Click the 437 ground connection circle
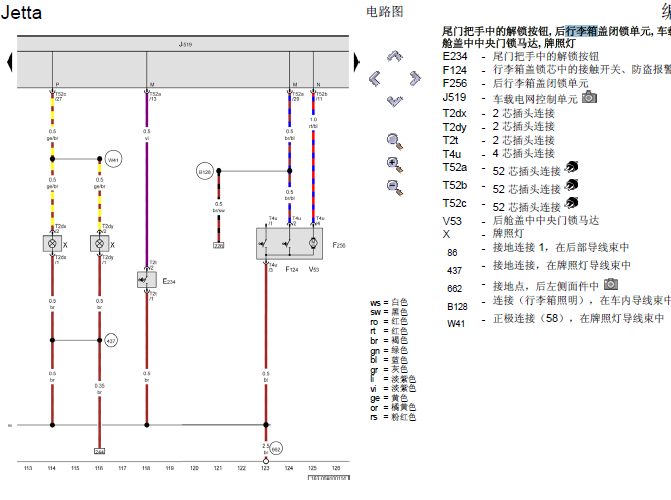Screen dimensions: 671x500 click(x=111, y=341)
